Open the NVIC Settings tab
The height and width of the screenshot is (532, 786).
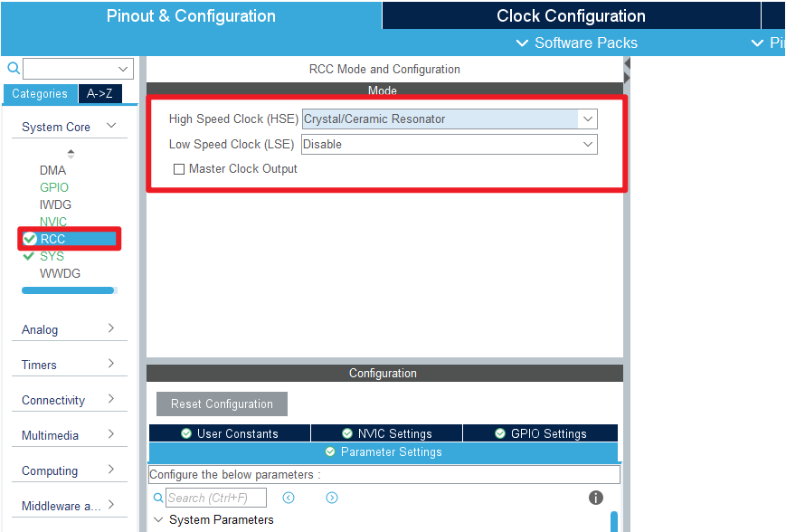386,433
